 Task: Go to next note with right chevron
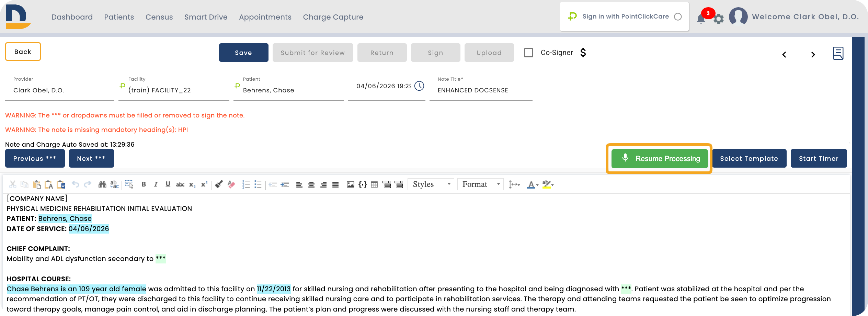pos(813,54)
